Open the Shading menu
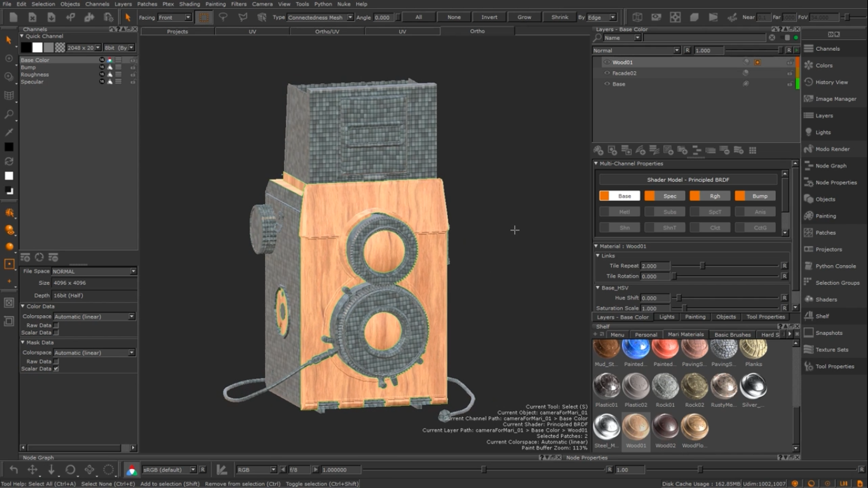 point(189,4)
